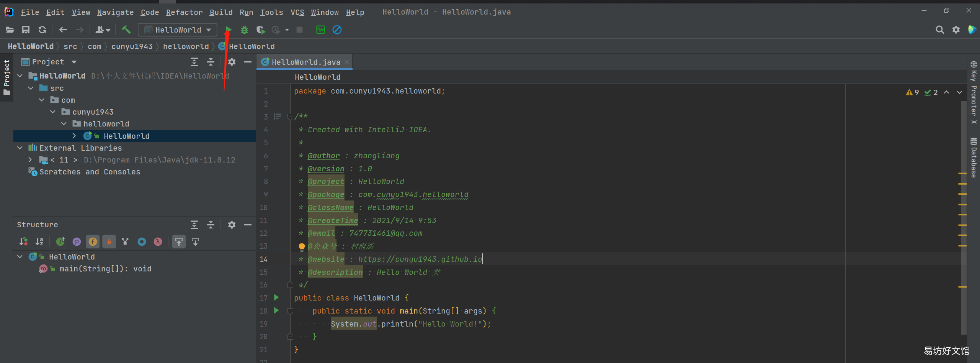Toggle Show Fields orange f button
This screenshot has height=363, width=980.
coord(93,241)
